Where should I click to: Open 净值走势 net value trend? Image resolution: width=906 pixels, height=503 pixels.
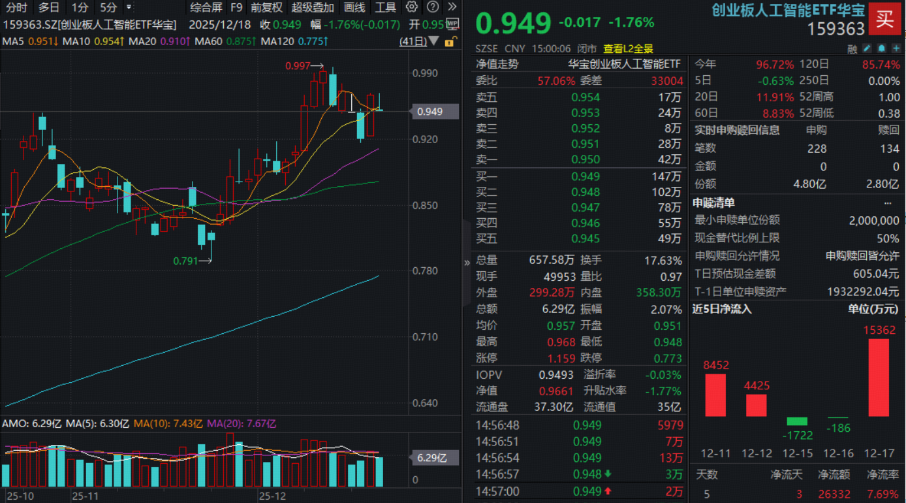[497, 64]
